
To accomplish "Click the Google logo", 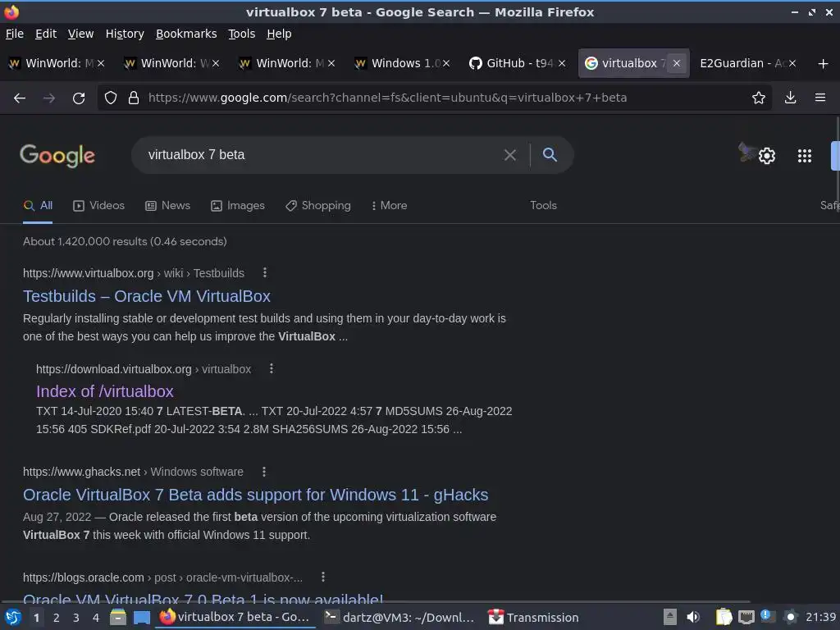I will pos(57,156).
